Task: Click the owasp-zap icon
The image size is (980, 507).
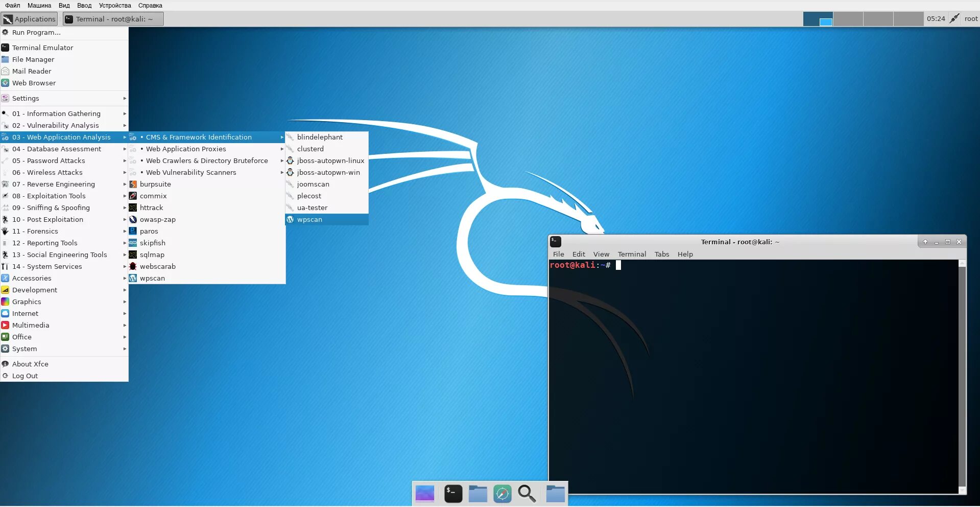Action: pyautogui.click(x=133, y=219)
